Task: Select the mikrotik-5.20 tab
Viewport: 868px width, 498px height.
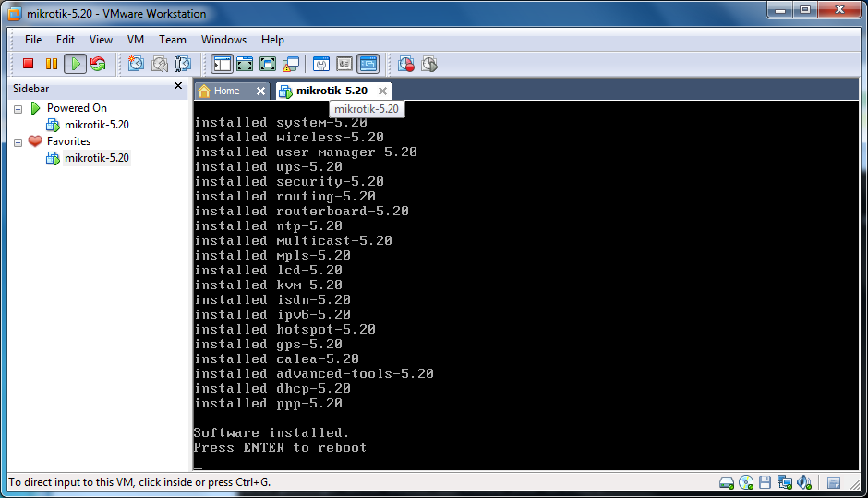Action: coord(332,91)
